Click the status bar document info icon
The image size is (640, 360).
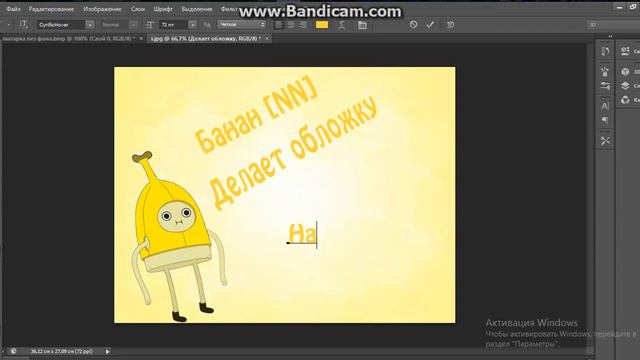(x=13, y=351)
